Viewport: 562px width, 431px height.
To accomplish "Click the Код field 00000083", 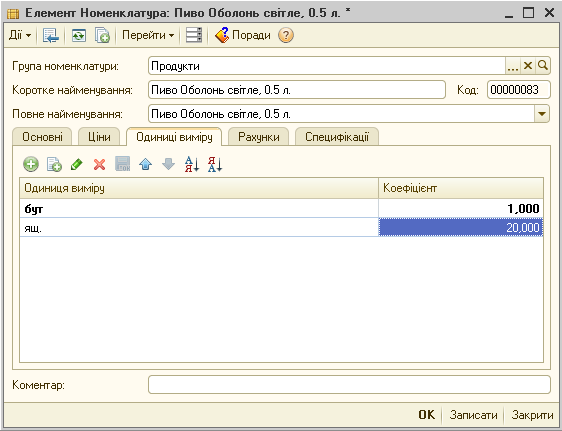I will pos(519,90).
